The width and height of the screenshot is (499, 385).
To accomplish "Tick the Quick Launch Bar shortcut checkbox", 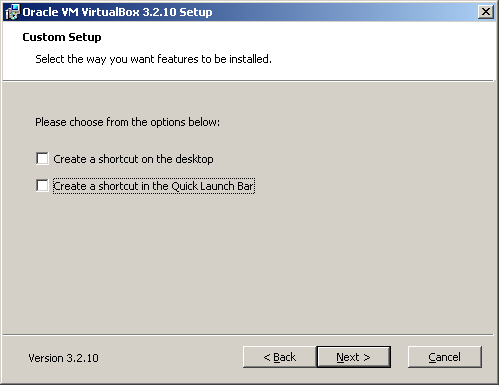I will point(42,186).
